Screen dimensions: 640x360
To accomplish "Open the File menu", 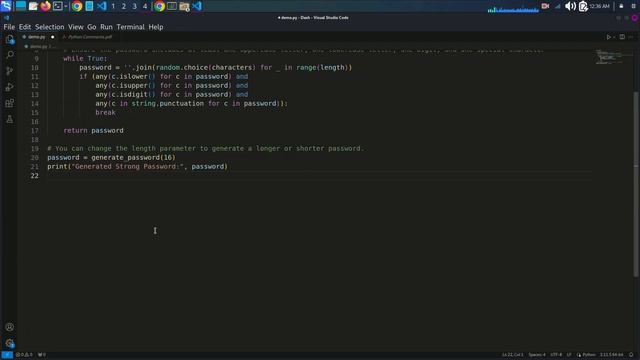I will click(x=9, y=27).
